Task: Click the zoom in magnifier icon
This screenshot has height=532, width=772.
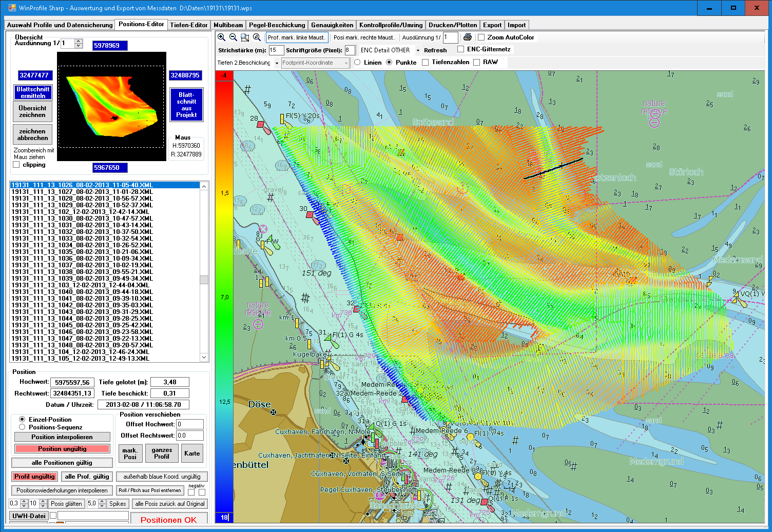Action: 221,37
